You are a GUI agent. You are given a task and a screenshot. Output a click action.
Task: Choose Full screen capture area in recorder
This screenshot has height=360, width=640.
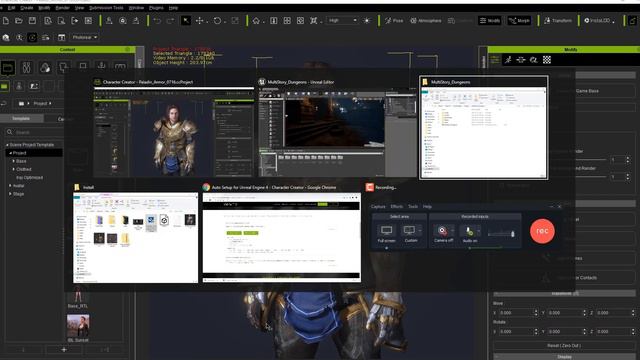point(386,234)
